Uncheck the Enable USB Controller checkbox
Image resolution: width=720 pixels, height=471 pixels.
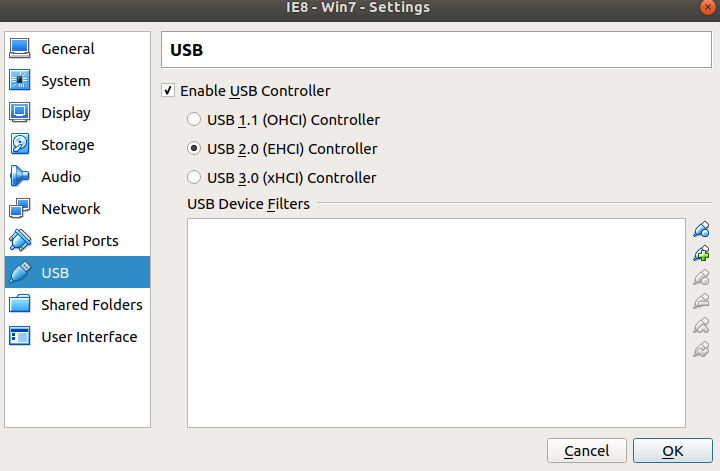coord(168,91)
